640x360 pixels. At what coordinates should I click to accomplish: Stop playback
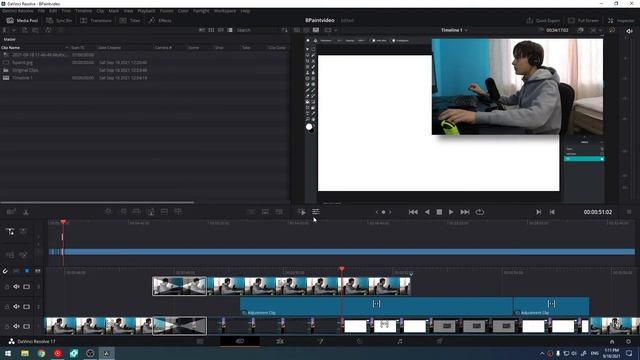tap(439, 212)
